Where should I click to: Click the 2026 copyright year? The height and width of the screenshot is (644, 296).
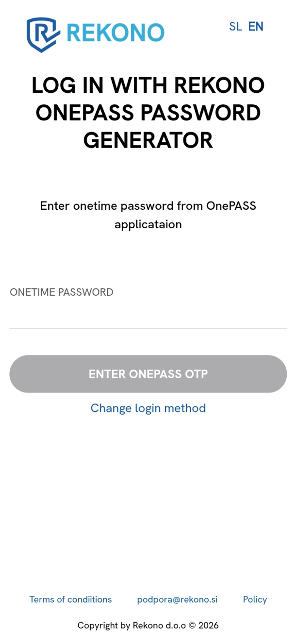[x=208, y=626]
